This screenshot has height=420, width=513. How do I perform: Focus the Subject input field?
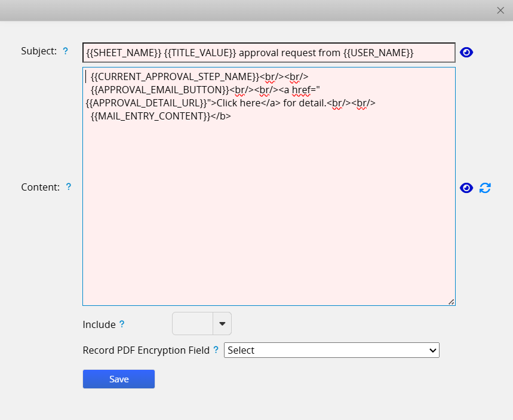pyautogui.click(x=269, y=53)
